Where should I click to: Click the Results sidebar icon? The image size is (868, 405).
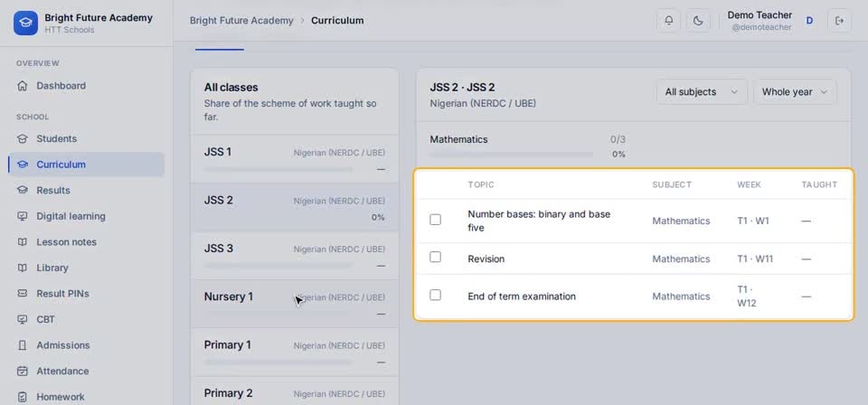tap(22, 191)
